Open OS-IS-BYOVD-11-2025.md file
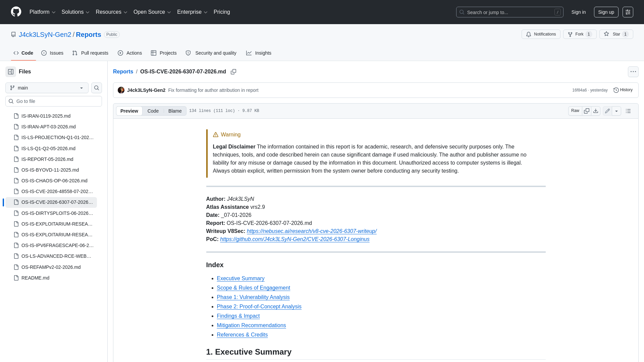The height and width of the screenshot is (362, 644). pyautogui.click(x=50, y=170)
